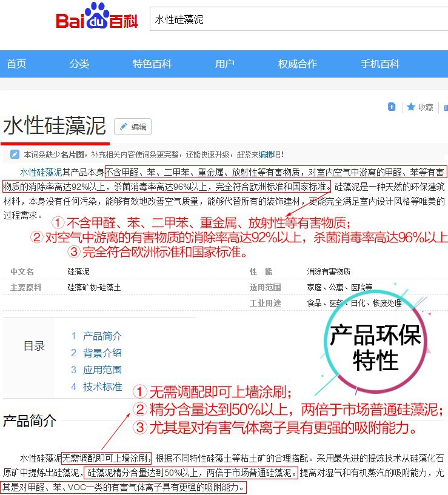Open the 特色百科 navigation tab
The height and width of the screenshot is (495, 448).
click(x=152, y=64)
